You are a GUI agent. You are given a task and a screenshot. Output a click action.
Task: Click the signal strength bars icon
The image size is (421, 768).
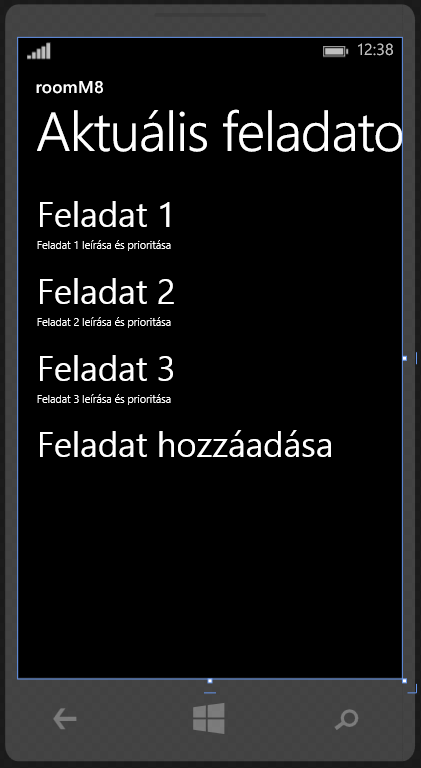39,51
